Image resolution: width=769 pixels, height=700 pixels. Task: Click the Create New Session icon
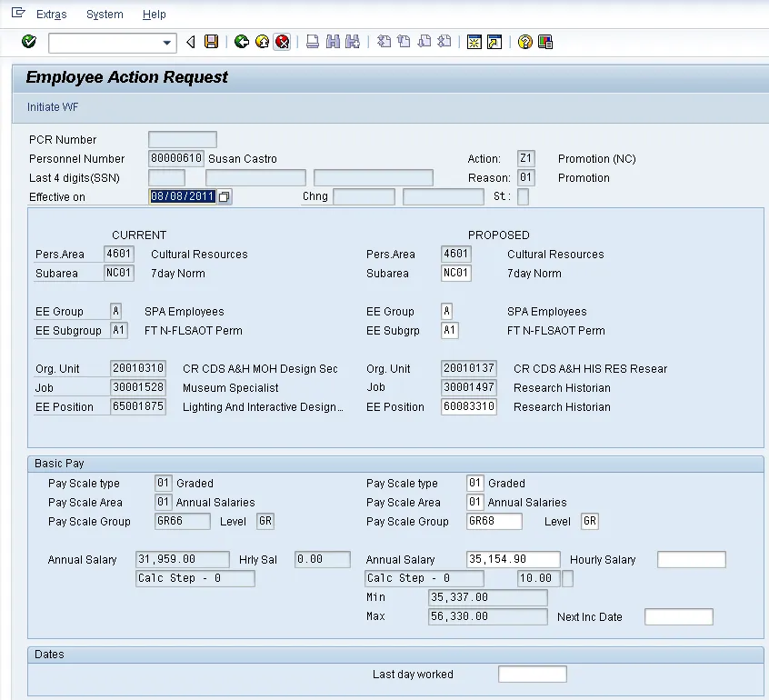tap(474, 42)
